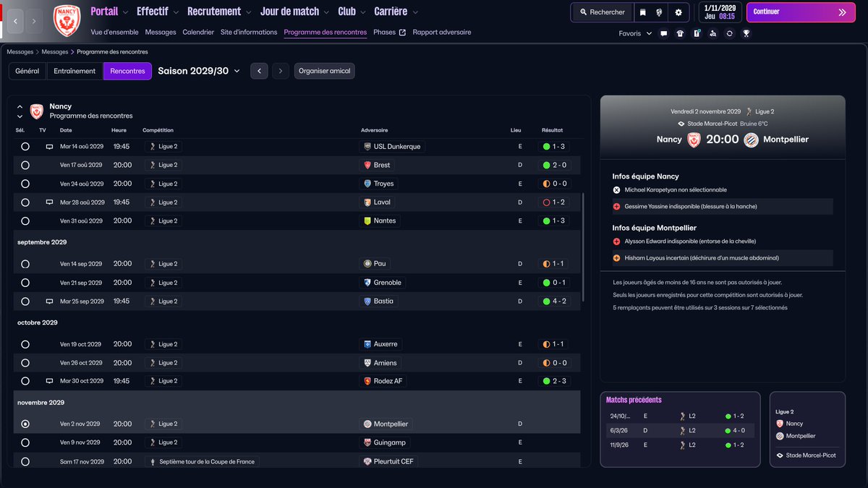The height and width of the screenshot is (488, 868).
Task: Collapse the Nancy programme section chevron
Action: click(20, 106)
